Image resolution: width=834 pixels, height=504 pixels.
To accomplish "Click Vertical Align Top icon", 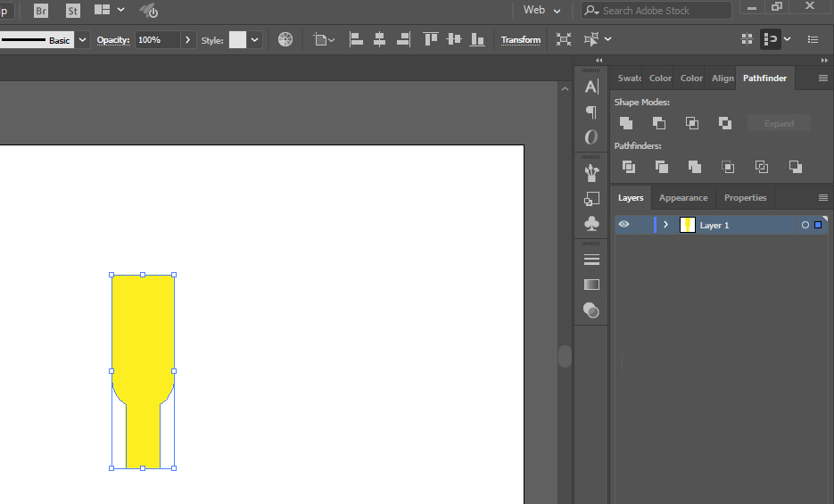I will 430,39.
